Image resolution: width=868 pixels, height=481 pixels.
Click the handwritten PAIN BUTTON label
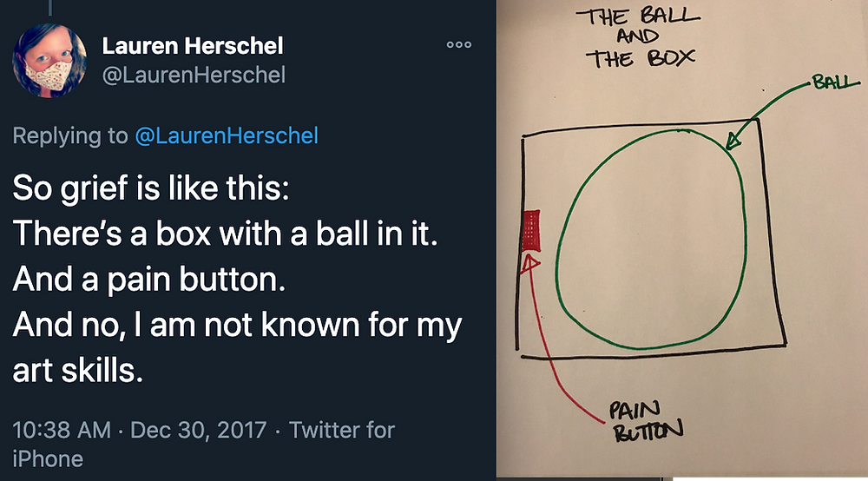(x=646, y=421)
